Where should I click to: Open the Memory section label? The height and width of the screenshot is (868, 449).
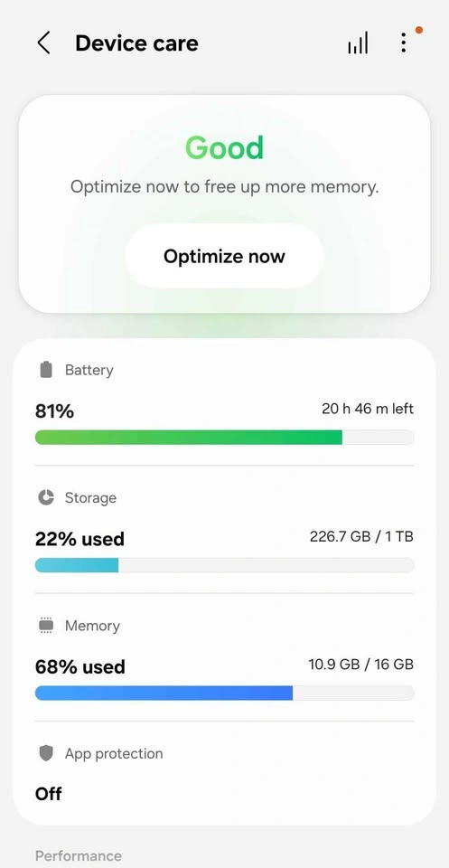92,626
